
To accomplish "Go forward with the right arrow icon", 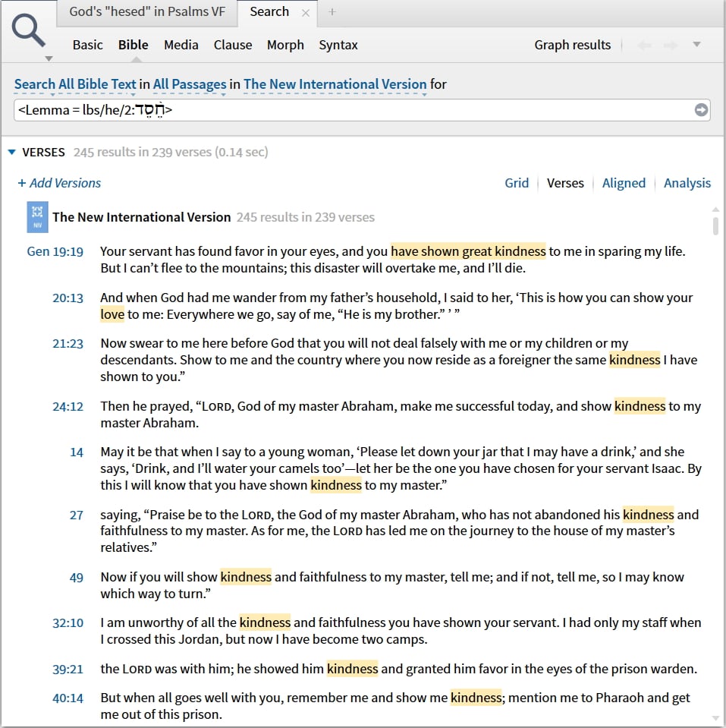I will point(671,46).
